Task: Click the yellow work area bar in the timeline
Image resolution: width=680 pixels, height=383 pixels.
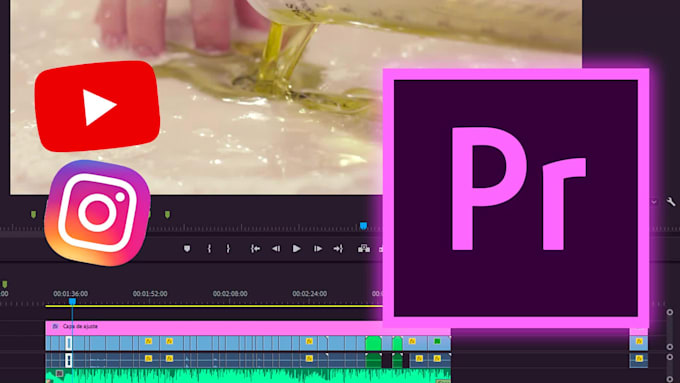Action: point(214,306)
